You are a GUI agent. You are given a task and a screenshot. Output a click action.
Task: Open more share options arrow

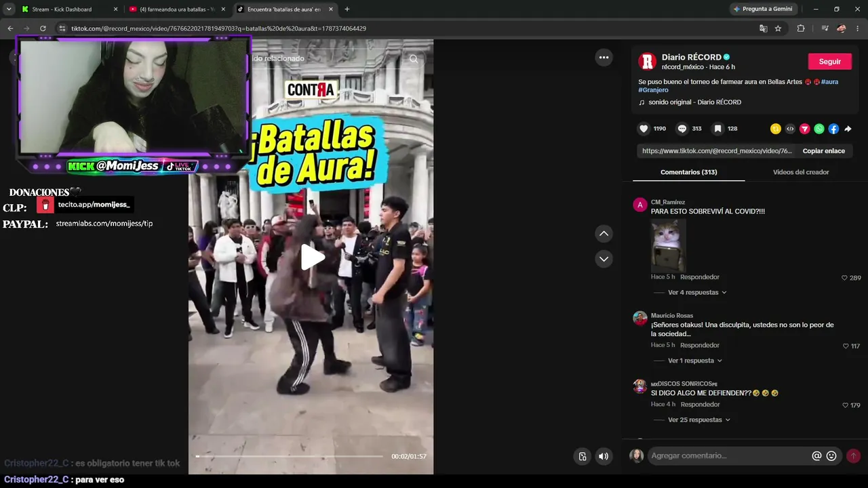pyautogui.click(x=848, y=129)
